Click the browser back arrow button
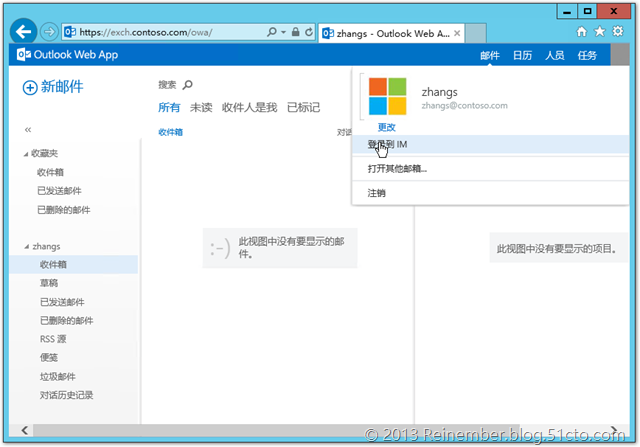This screenshot has height=447, width=640. pyautogui.click(x=26, y=31)
